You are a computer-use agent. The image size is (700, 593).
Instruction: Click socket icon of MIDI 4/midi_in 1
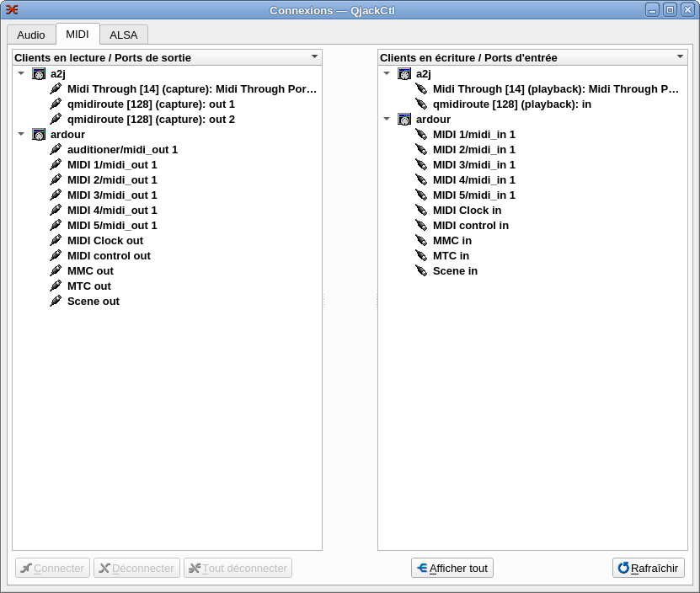[421, 180]
